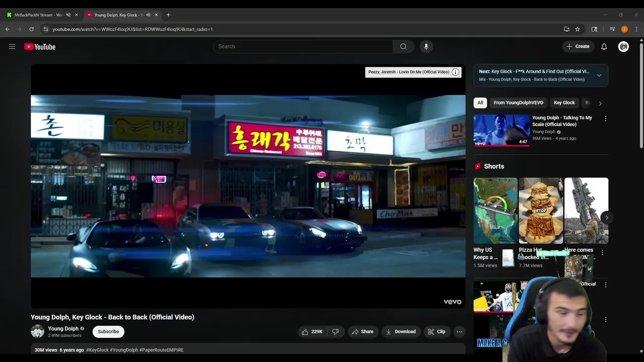
Task: Go back in browser history
Action: (x=8, y=29)
